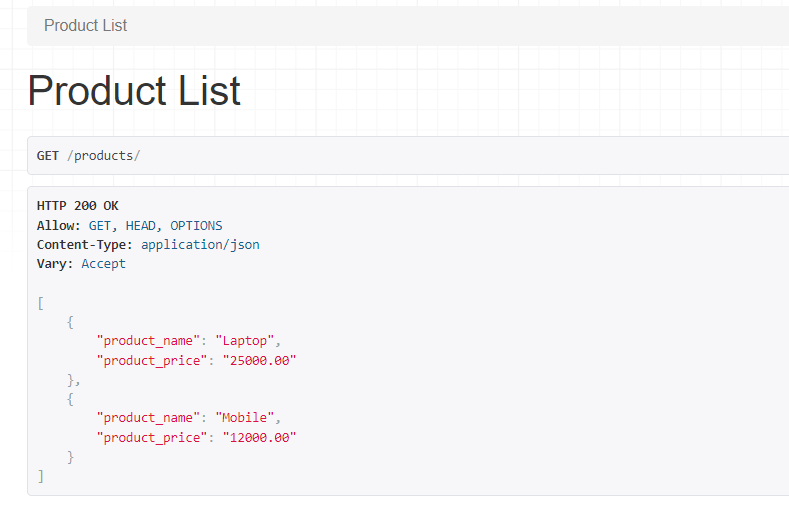Click the "Mobile" product name value
The image size is (789, 522).
(248, 417)
